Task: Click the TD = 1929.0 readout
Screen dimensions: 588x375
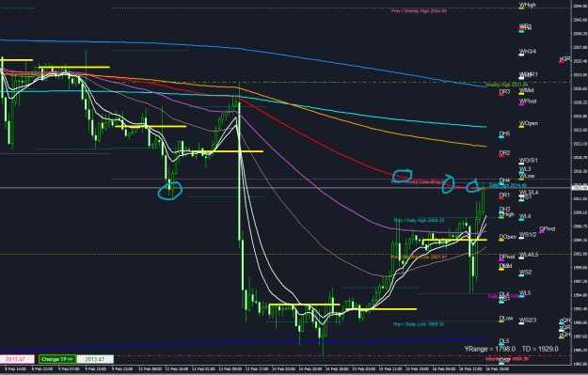Action: point(540,349)
